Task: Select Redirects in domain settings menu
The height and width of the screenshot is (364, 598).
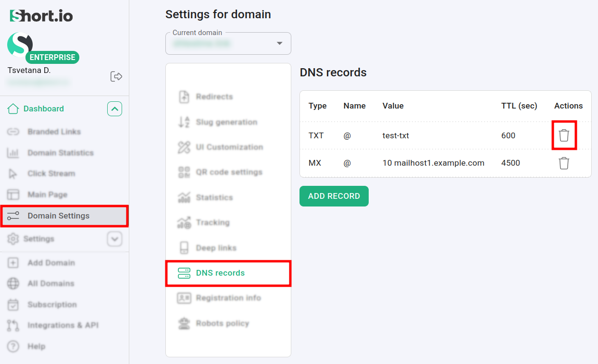Action: tap(214, 97)
